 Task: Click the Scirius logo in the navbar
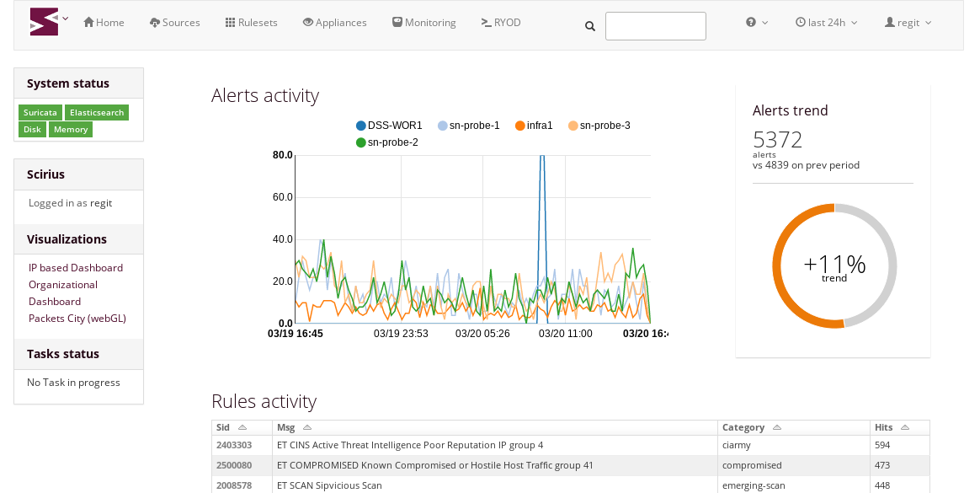(44, 22)
